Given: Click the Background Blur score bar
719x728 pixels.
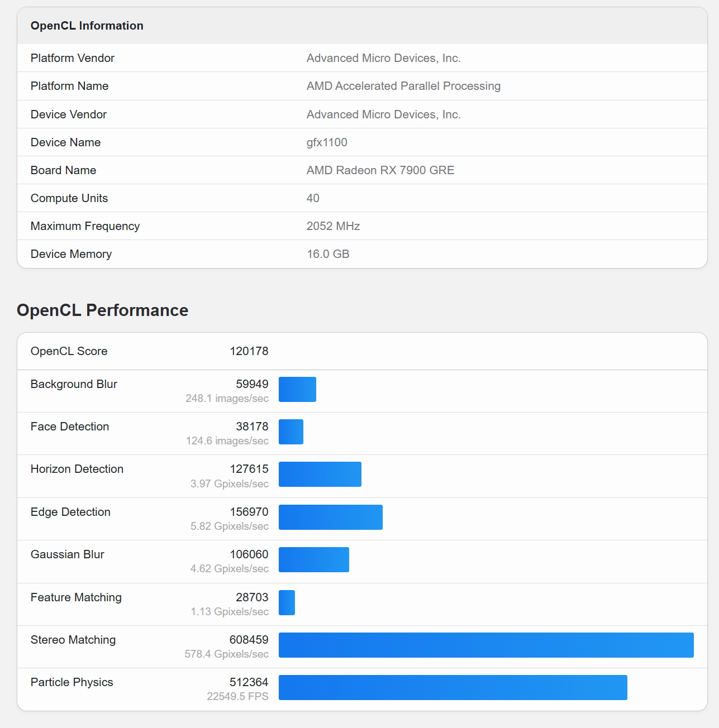Looking at the screenshot, I should point(297,390).
